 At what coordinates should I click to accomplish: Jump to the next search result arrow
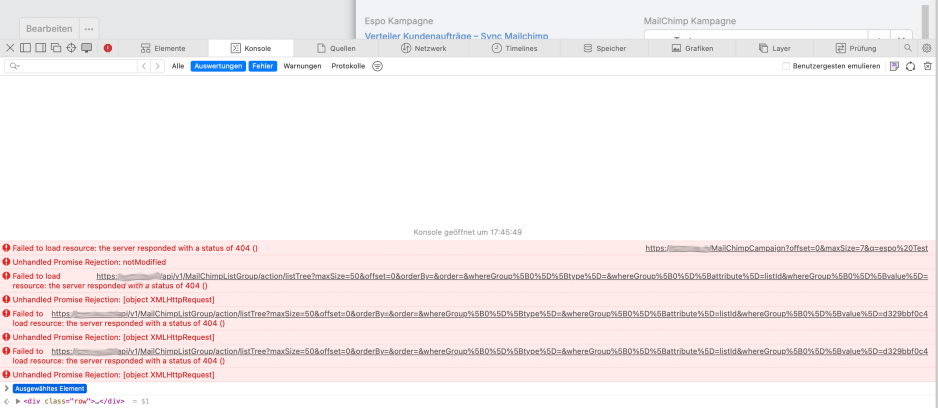pos(157,66)
